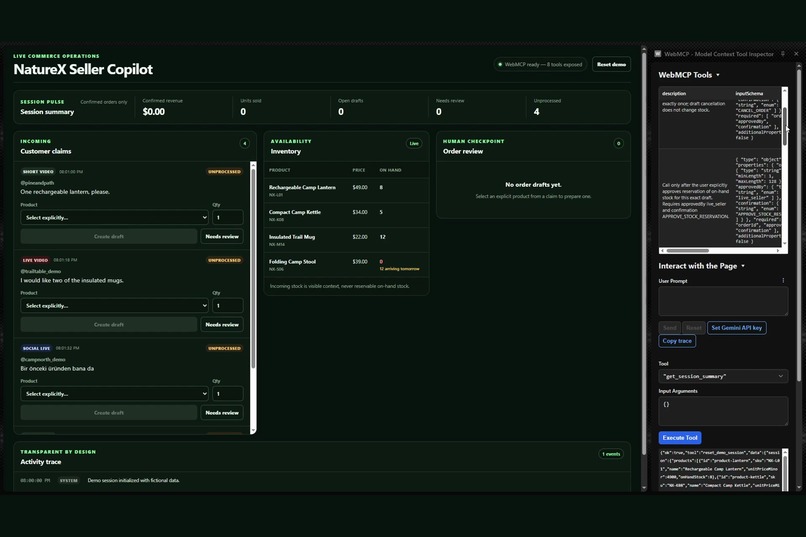
Task: Click the Confirmed revenue $0.00 value
Action: coord(154,112)
